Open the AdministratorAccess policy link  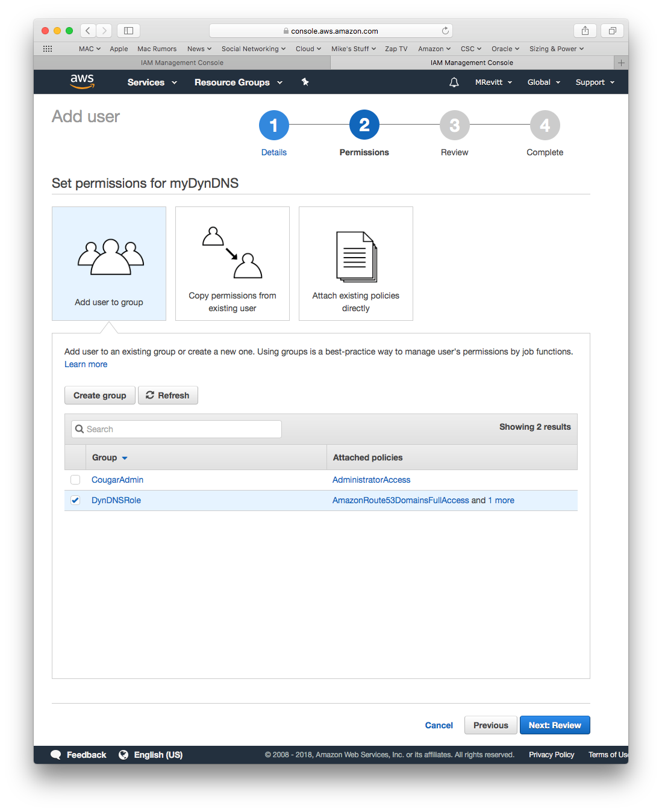pyautogui.click(x=372, y=480)
